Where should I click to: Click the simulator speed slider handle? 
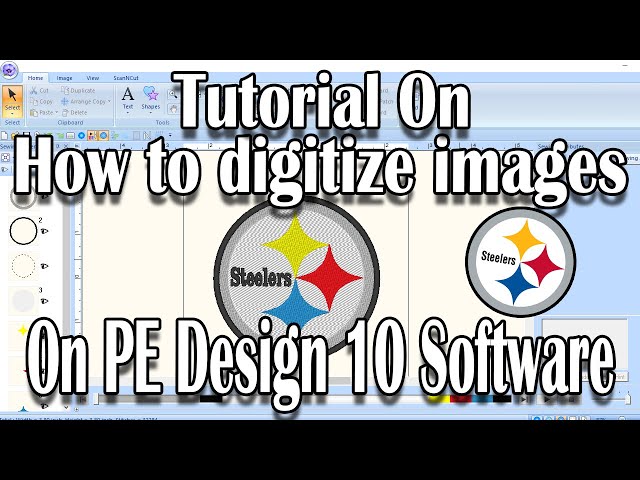coord(628,399)
